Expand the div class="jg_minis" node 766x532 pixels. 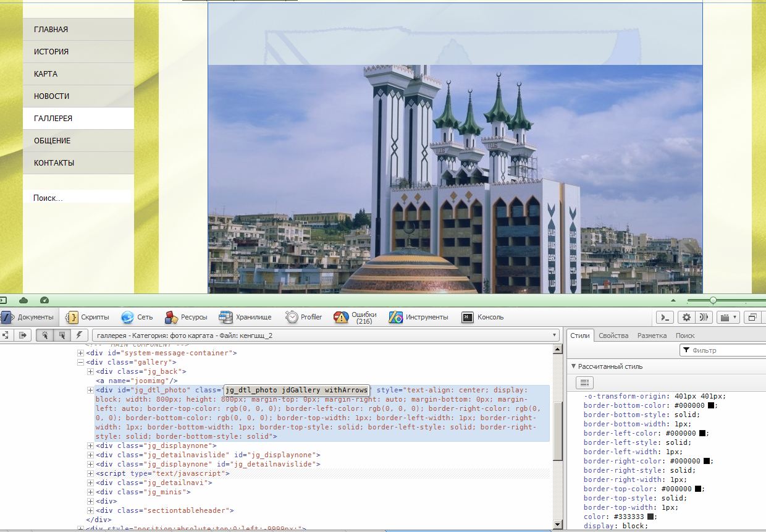(x=90, y=492)
